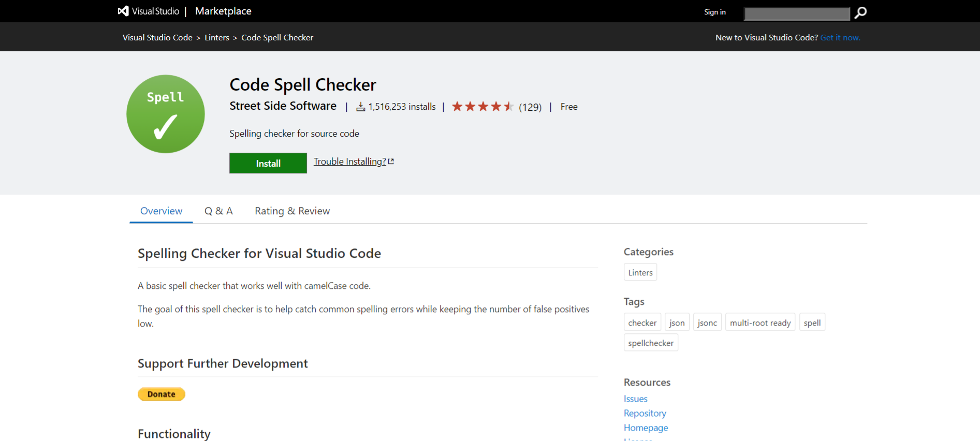Image resolution: width=980 pixels, height=441 pixels.
Task: Click the 1,516,253 installs text
Action: (402, 107)
